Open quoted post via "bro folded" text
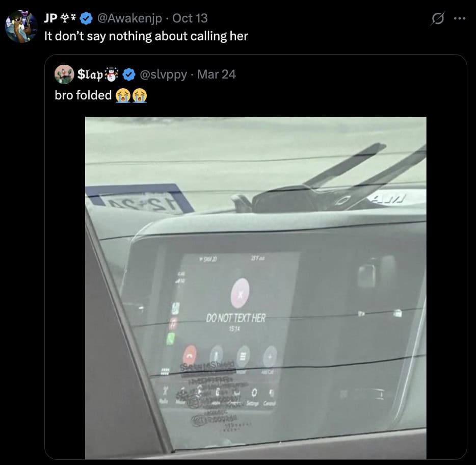476x465 pixels. [83, 95]
